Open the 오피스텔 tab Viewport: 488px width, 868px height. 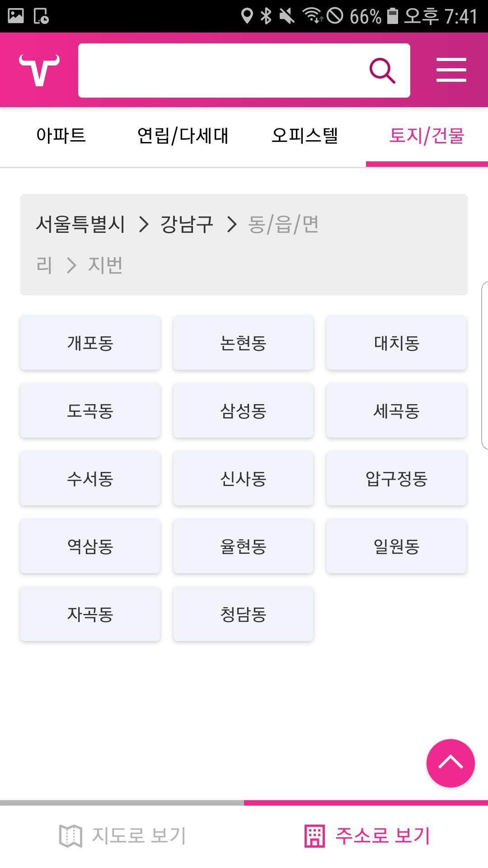(305, 136)
